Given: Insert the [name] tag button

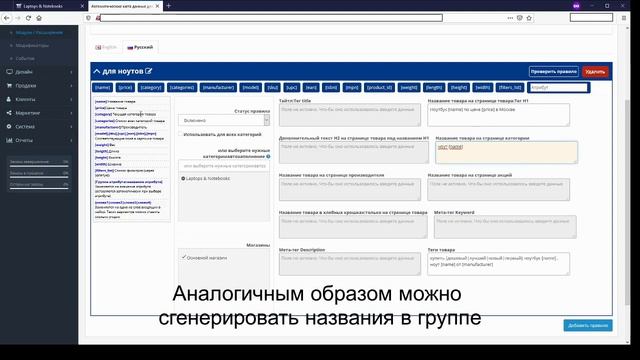Looking at the screenshot, I should coord(102,87).
